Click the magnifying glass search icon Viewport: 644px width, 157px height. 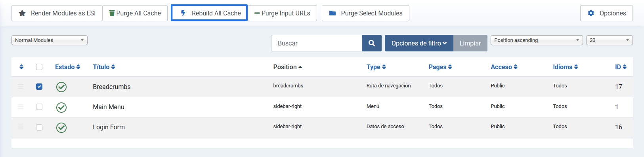tap(372, 43)
